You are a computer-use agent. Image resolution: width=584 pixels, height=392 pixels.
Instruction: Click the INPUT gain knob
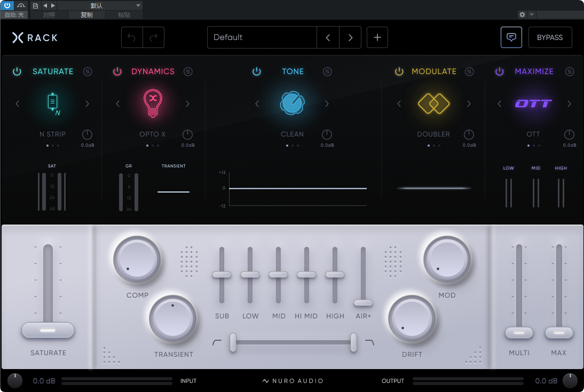click(x=15, y=380)
